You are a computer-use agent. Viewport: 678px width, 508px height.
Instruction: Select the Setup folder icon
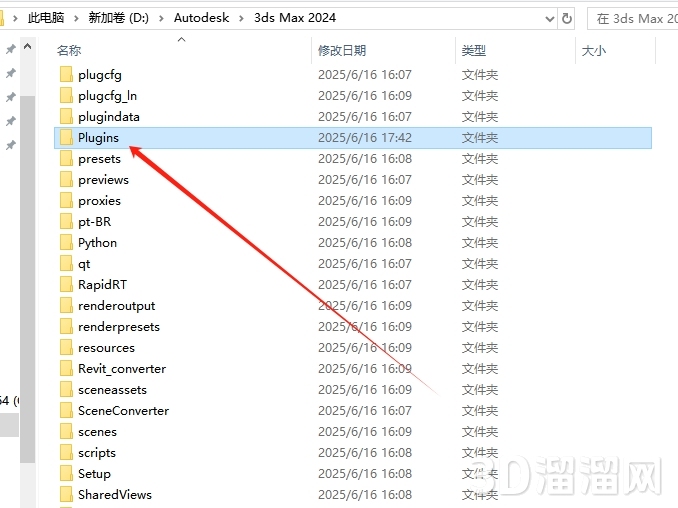(66, 473)
